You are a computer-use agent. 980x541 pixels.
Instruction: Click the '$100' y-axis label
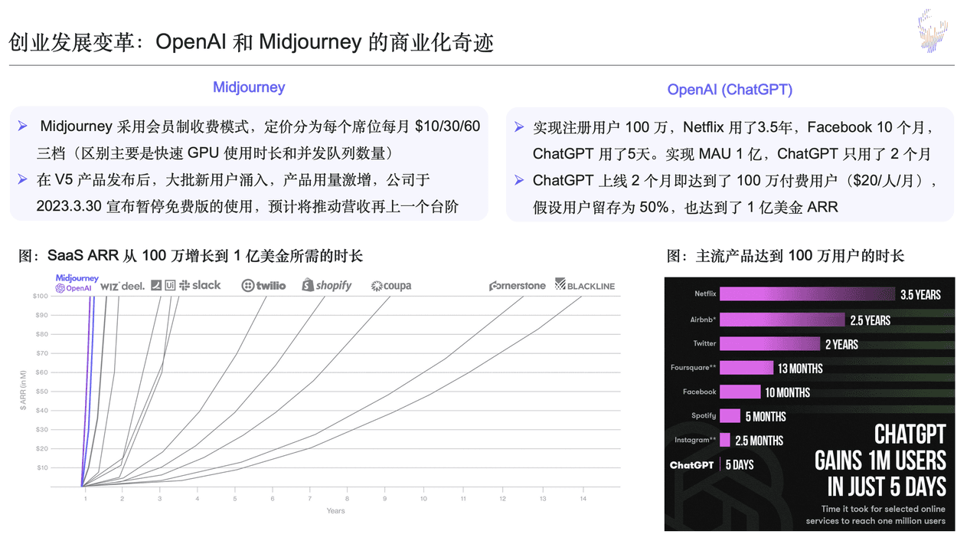click(x=40, y=296)
